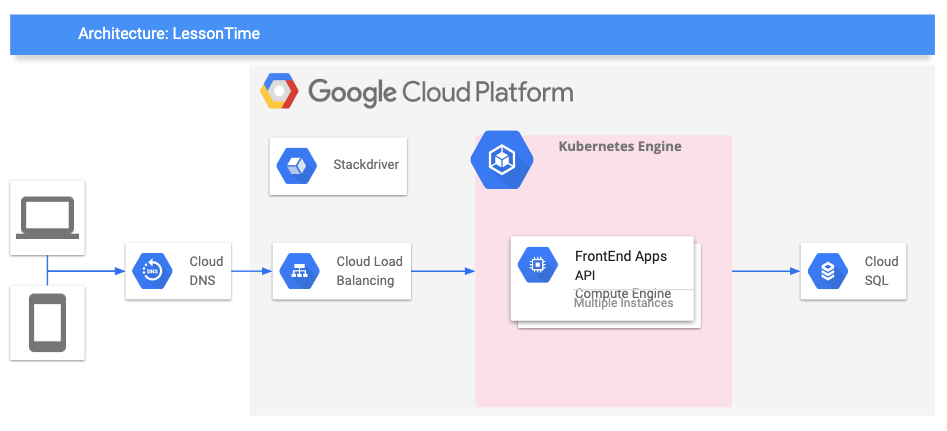Screen dimensions: 947x431
Task: Select the large Kubernetes Engine icon
Action: [502, 158]
